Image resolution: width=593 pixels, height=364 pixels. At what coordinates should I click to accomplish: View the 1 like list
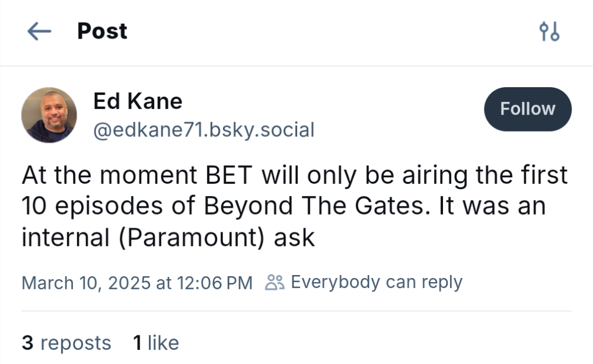[155, 343]
